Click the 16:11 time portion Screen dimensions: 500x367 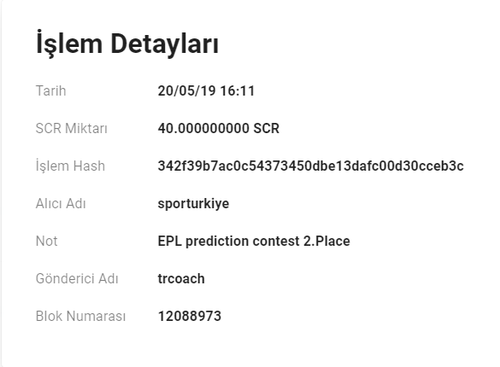pos(237,91)
